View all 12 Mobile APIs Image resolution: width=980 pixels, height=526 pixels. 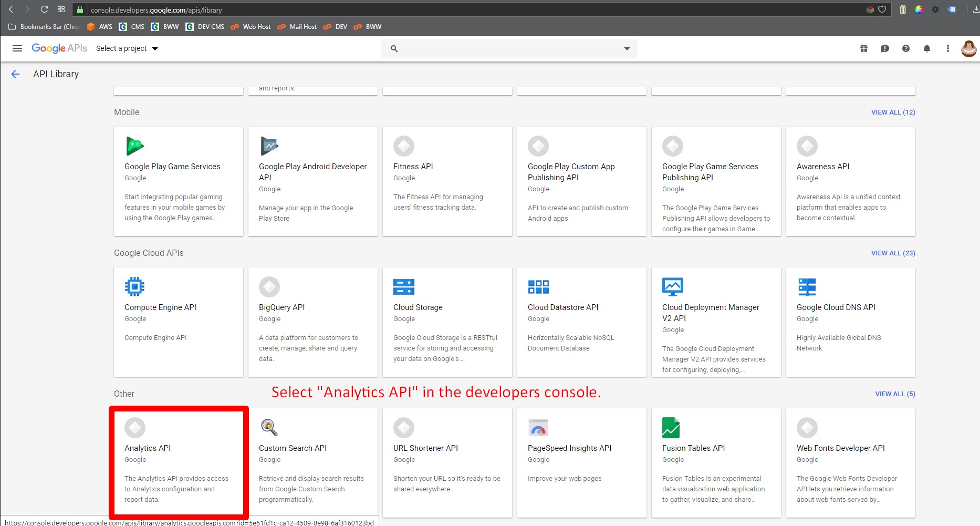893,112
